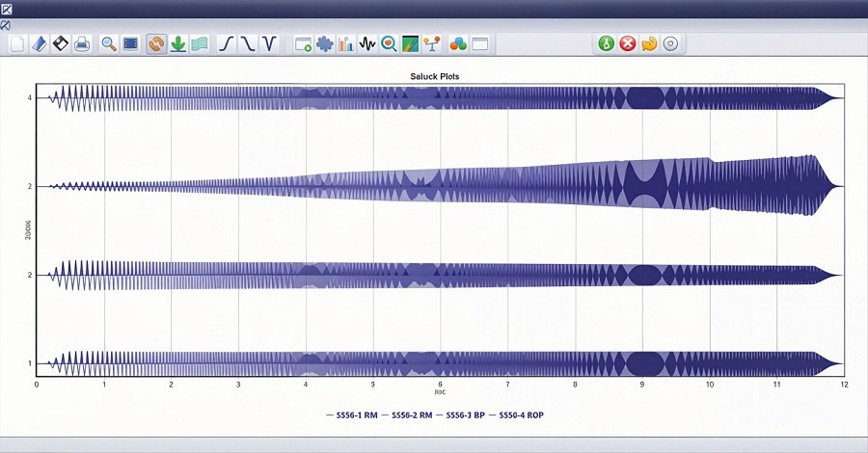Click the blank new document icon
This screenshot has height=453, width=868.
pos(17,43)
